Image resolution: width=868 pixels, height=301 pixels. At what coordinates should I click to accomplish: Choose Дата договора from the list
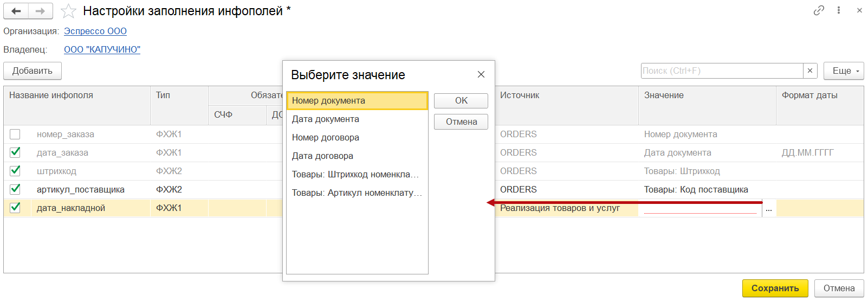pyautogui.click(x=357, y=156)
